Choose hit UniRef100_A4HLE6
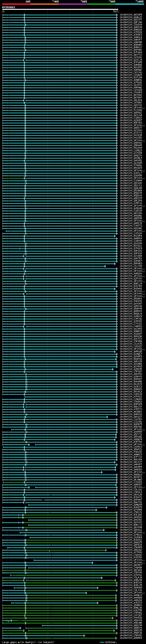 (x=131, y=600)
